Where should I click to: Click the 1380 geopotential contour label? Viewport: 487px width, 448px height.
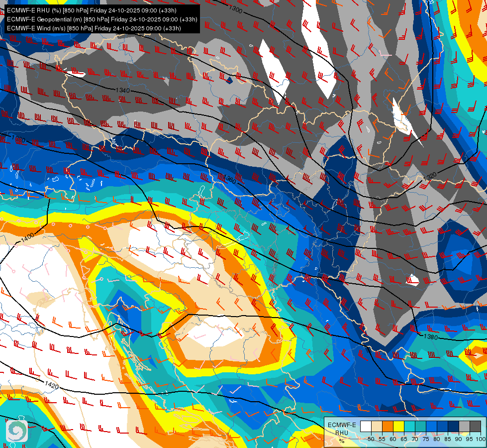tap(430, 337)
